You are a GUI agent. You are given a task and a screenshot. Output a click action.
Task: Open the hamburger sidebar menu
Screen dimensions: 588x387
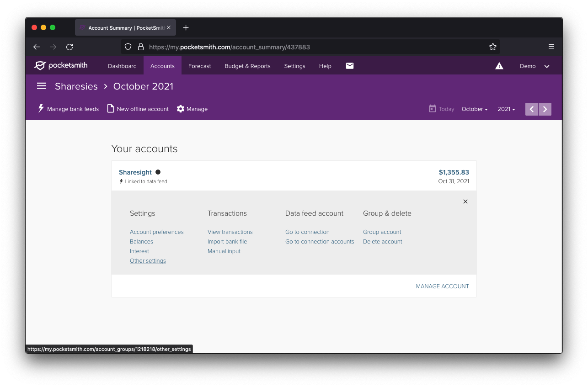click(42, 86)
